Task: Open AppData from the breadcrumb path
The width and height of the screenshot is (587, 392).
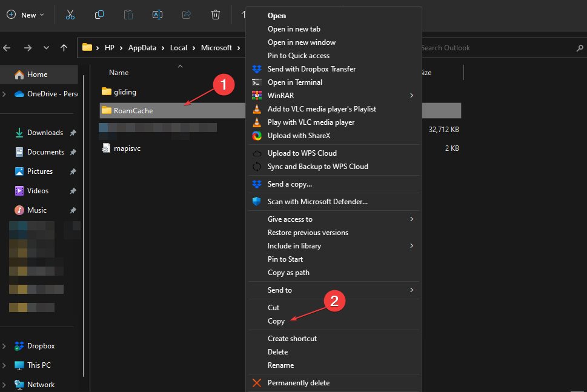Action: pyautogui.click(x=142, y=47)
